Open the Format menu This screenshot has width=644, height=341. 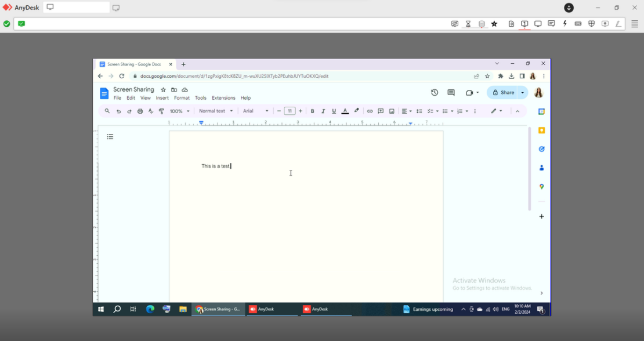click(182, 97)
